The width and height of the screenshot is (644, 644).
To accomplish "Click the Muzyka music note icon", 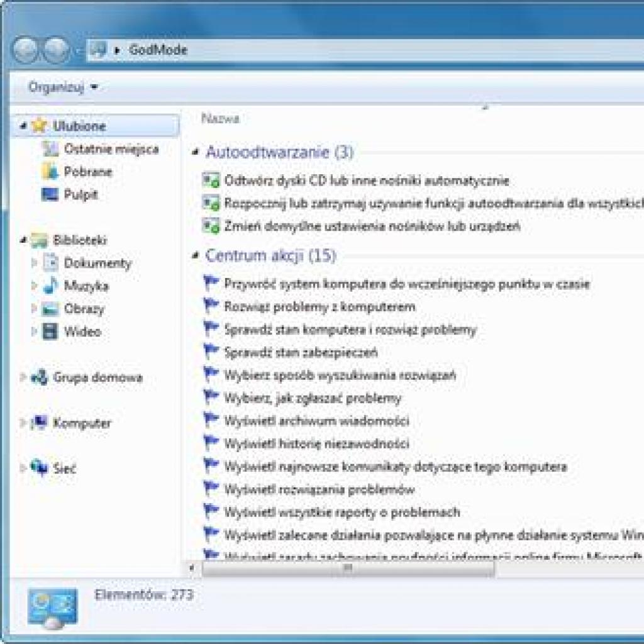I will (x=50, y=286).
